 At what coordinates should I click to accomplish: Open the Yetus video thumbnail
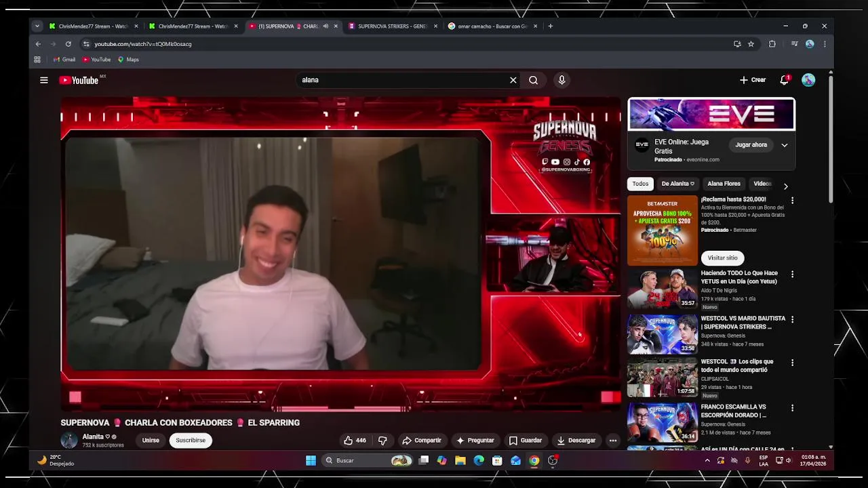pyautogui.click(x=662, y=289)
